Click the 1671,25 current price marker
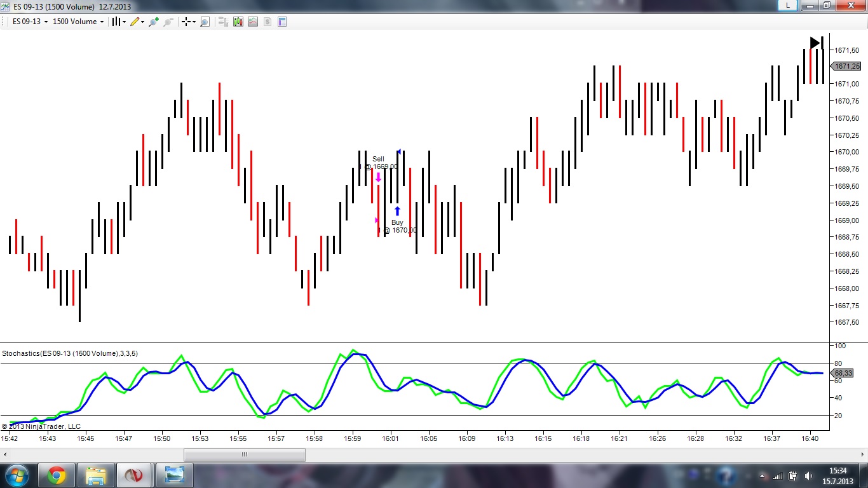 [846, 66]
